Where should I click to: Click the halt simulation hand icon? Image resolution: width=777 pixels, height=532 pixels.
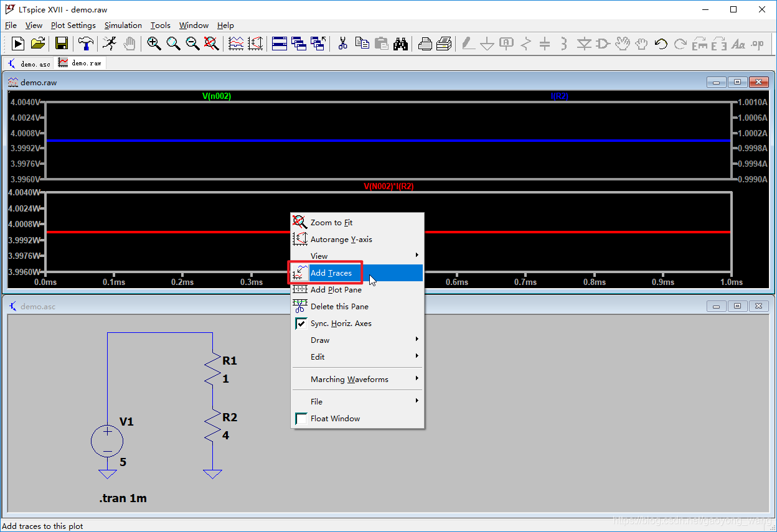[x=129, y=44]
